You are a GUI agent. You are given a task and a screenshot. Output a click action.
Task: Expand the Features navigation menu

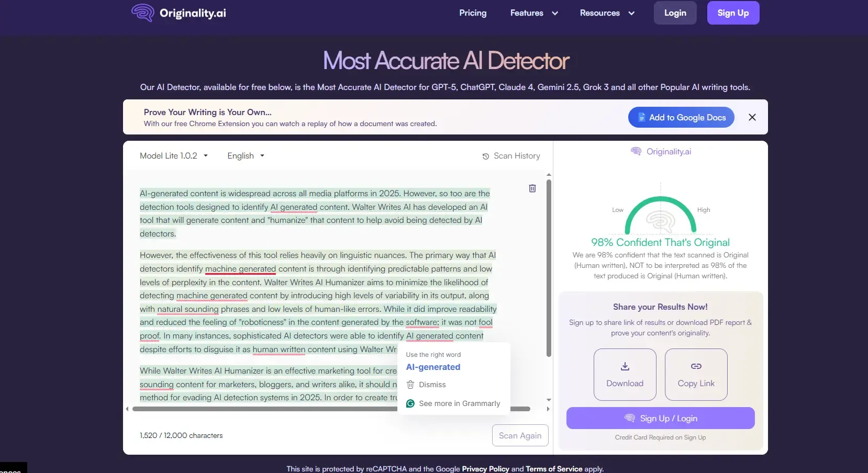tap(534, 13)
